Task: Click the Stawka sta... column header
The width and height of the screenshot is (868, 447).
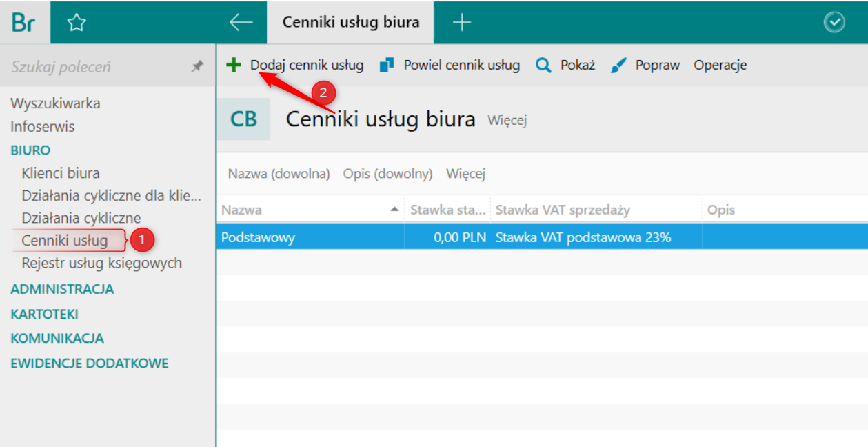Action: (447, 210)
